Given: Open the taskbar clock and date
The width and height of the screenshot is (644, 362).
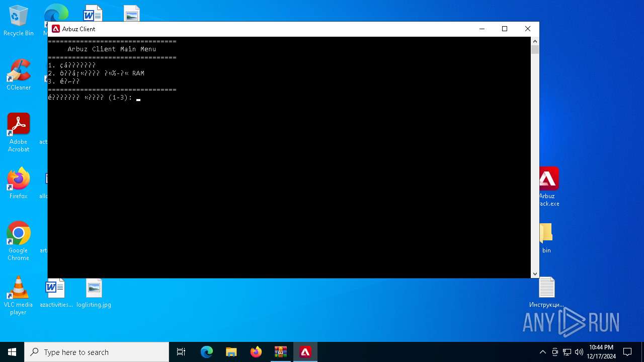Looking at the screenshot, I should coord(601,352).
